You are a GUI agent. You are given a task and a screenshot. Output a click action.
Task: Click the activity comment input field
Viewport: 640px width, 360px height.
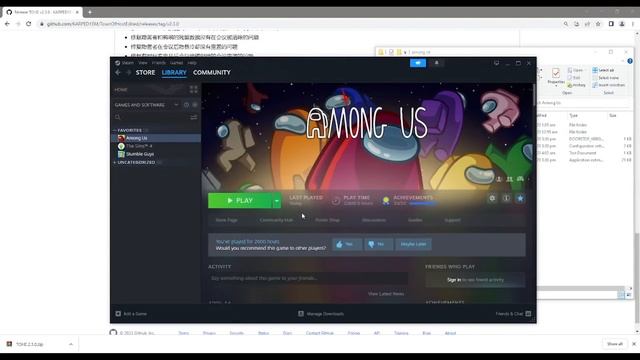click(x=308, y=278)
